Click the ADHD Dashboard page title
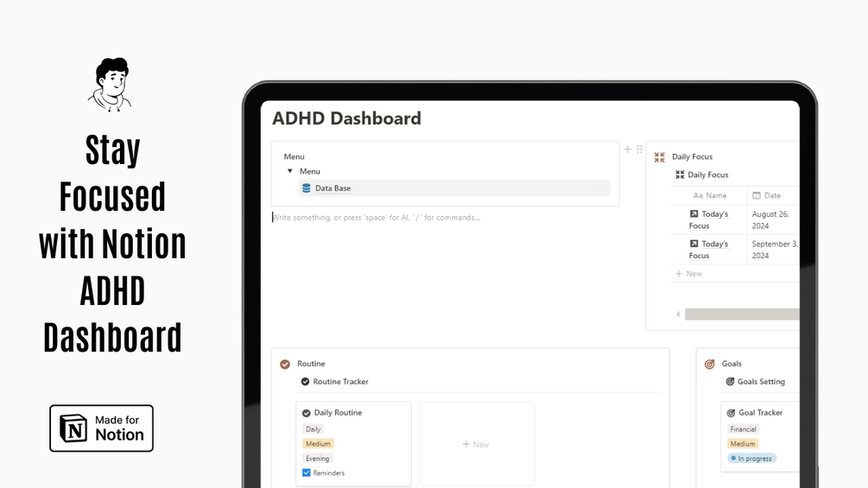The height and width of the screenshot is (488, 868). click(x=346, y=118)
